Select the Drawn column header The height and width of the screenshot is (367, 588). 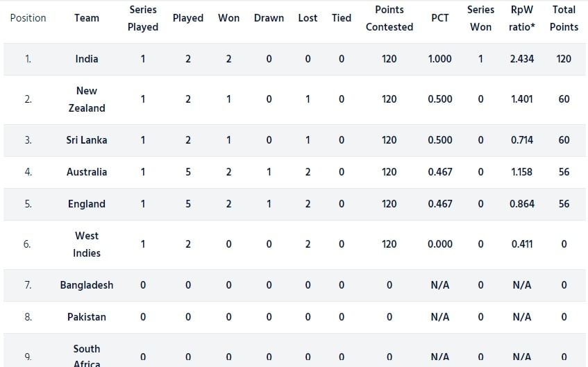click(x=269, y=18)
